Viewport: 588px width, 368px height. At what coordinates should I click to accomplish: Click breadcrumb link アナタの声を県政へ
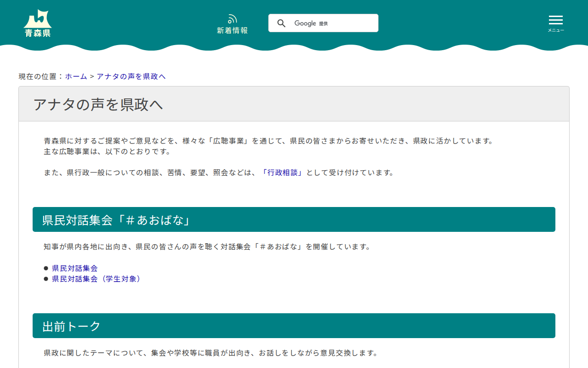[x=131, y=76]
